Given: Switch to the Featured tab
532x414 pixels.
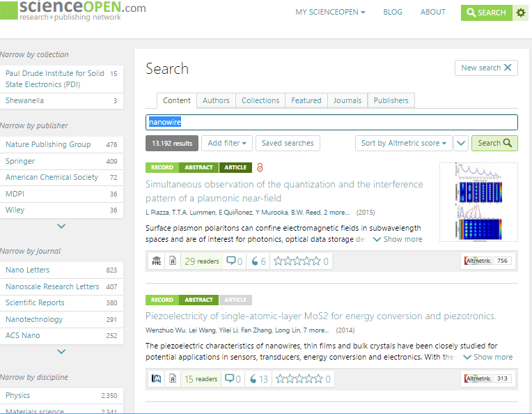Looking at the screenshot, I should point(306,100).
